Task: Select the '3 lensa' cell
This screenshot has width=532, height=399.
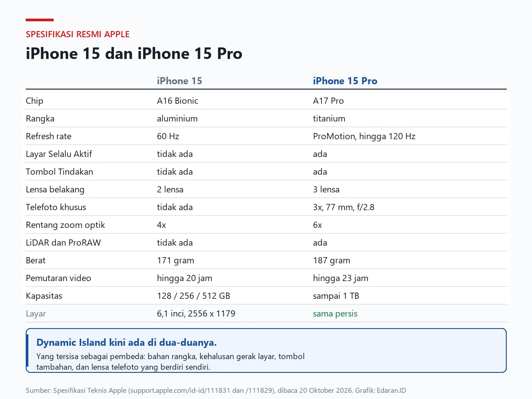Action: click(x=326, y=189)
